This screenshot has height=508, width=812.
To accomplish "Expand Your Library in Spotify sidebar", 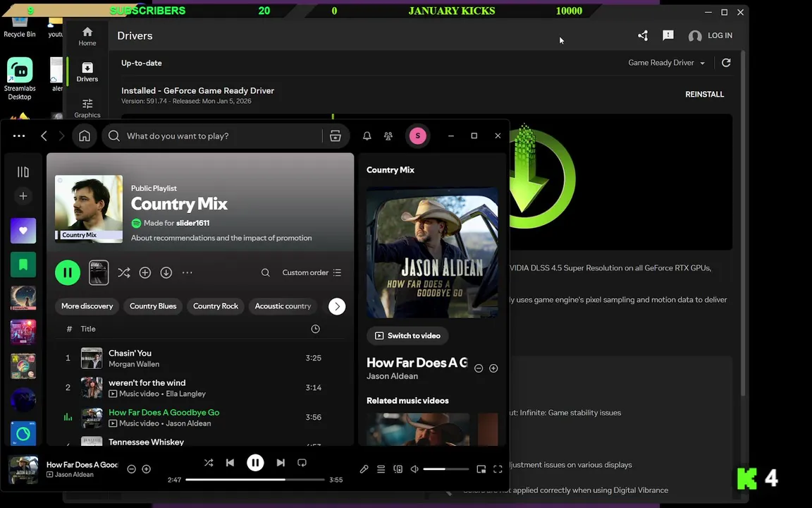I will (x=23, y=171).
